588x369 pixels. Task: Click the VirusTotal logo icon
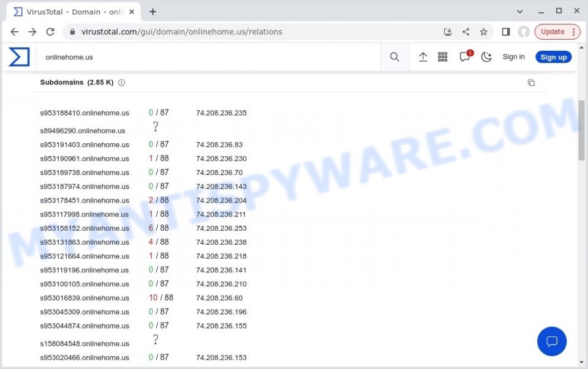19,57
